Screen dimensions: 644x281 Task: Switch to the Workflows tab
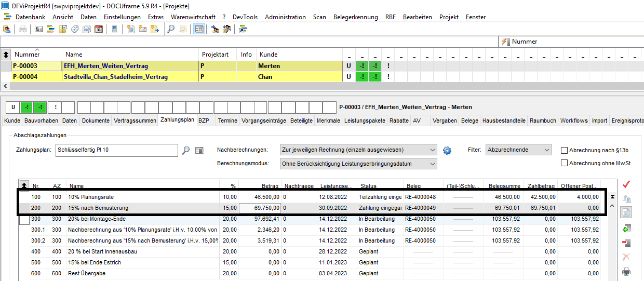pyautogui.click(x=574, y=121)
